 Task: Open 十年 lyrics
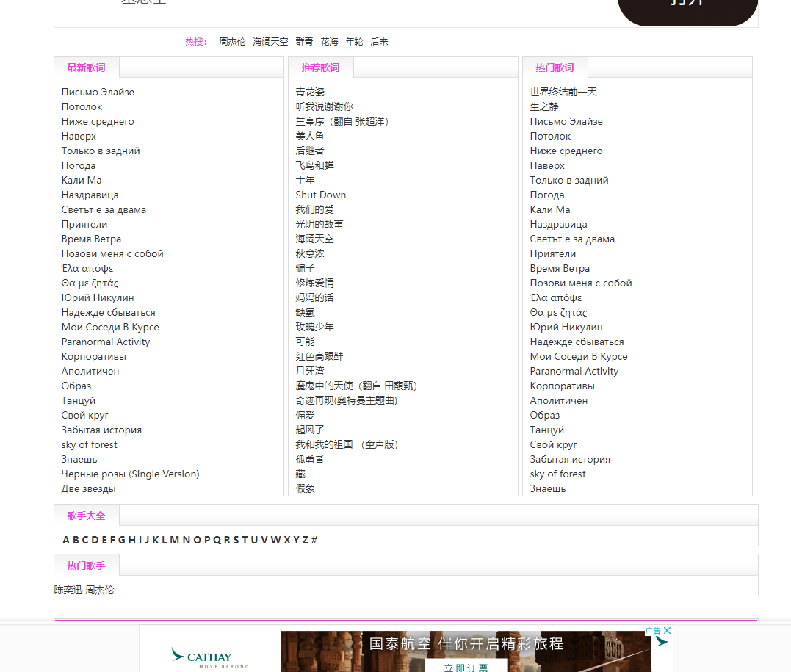306,180
